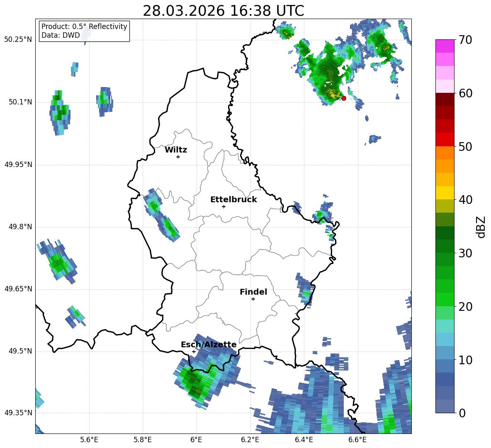Click the 5.8°E longitude label
This screenshot has width=491, height=448.
click(143, 440)
